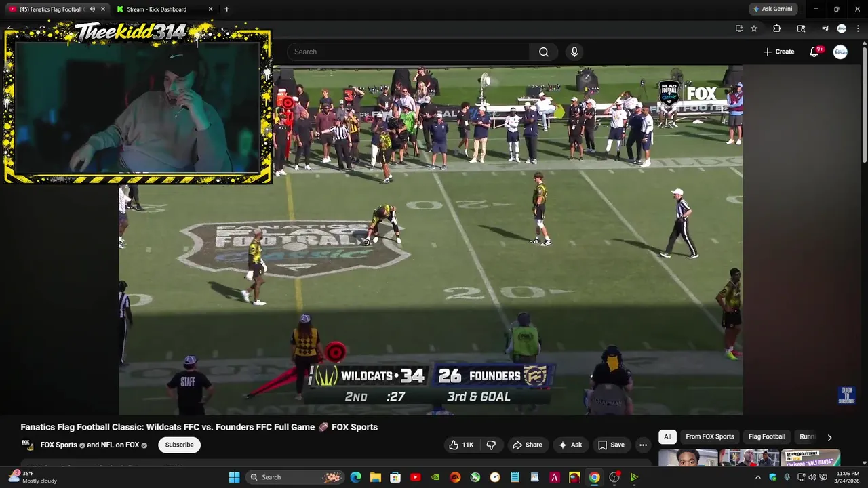Screen dimensions: 868x488
Task: Select the All filter chip
Action: click(x=667, y=436)
